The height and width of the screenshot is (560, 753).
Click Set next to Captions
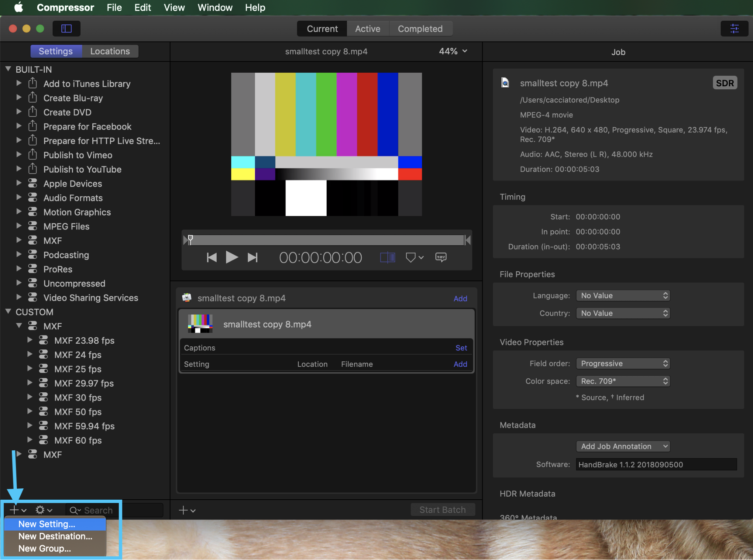click(x=461, y=347)
